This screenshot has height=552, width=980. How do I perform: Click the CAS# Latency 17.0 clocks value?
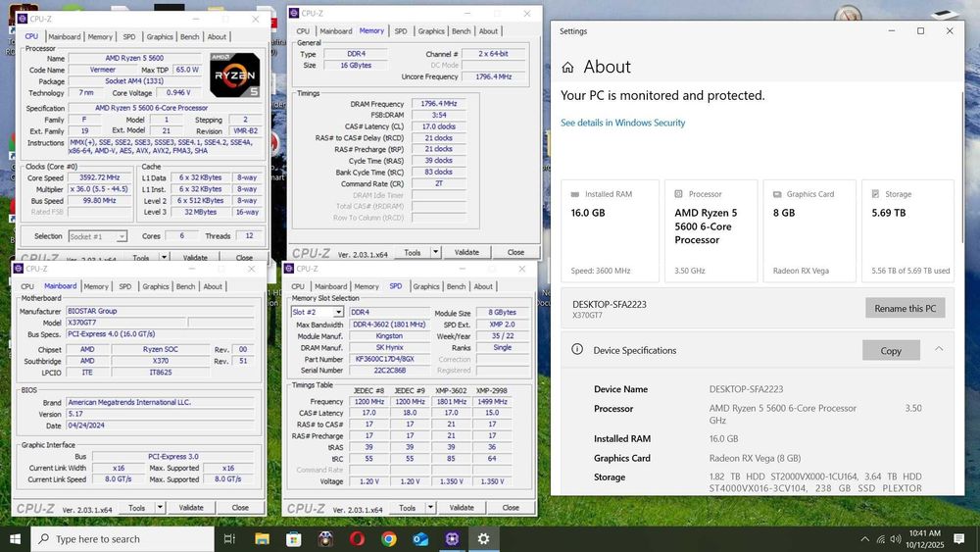[x=439, y=126]
